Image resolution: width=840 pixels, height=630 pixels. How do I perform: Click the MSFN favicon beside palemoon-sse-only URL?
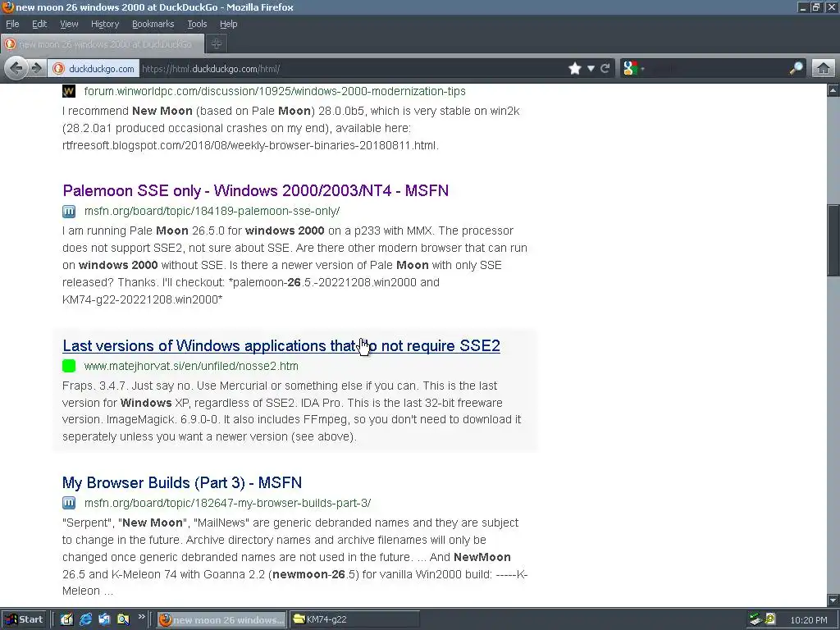click(x=69, y=211)
